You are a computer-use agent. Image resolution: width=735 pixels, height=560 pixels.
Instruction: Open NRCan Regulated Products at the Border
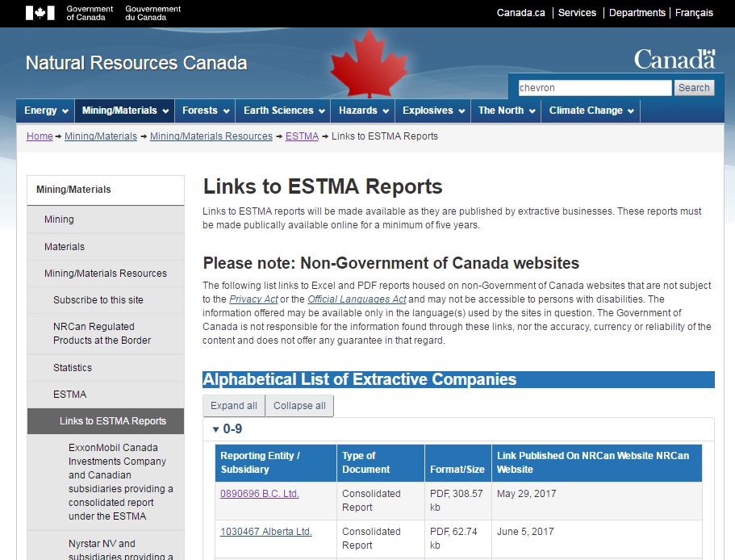[x=106, y=333]
